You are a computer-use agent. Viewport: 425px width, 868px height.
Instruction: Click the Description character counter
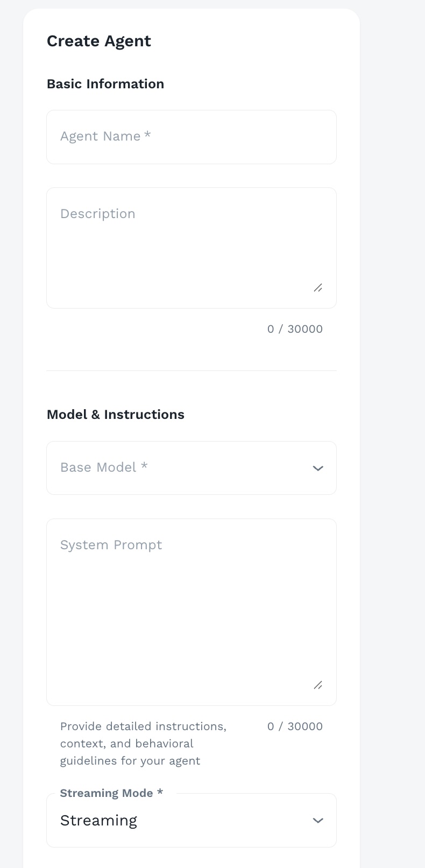(x=295, y=328)
